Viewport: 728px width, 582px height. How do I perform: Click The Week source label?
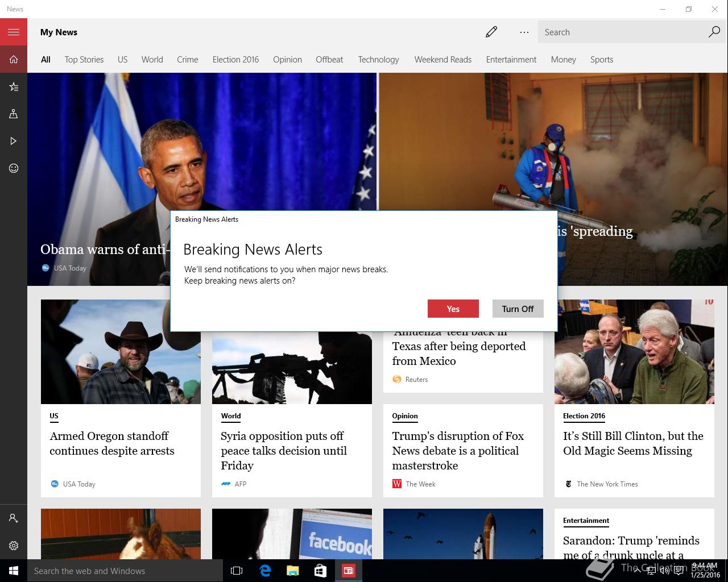click(420, 484)
